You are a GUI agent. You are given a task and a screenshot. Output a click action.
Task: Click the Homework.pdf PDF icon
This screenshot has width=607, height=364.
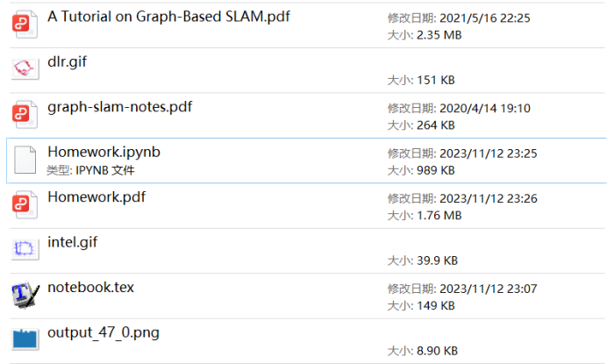coord(24,205)
